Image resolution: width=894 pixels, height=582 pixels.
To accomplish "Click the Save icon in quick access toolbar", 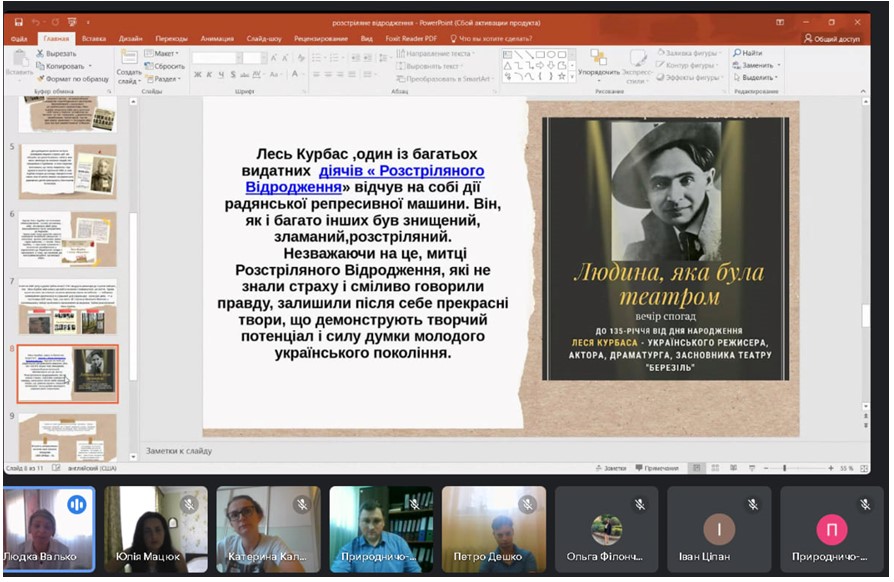I will (18, 22).
